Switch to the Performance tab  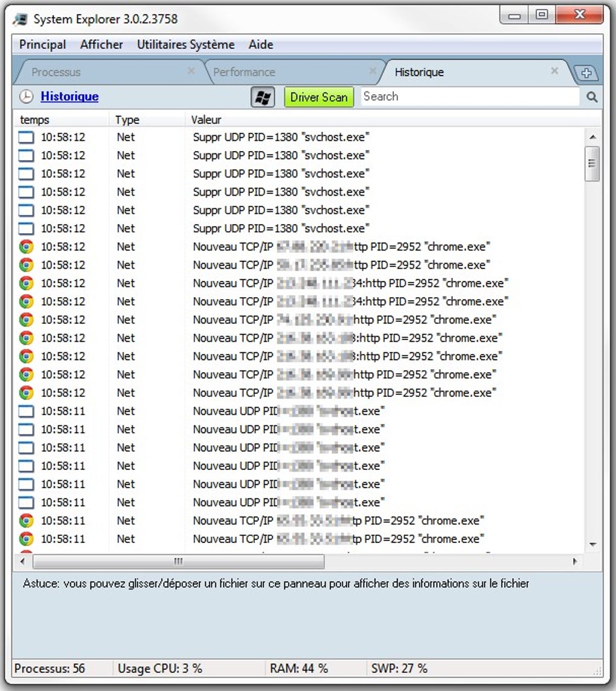[244, 72]
